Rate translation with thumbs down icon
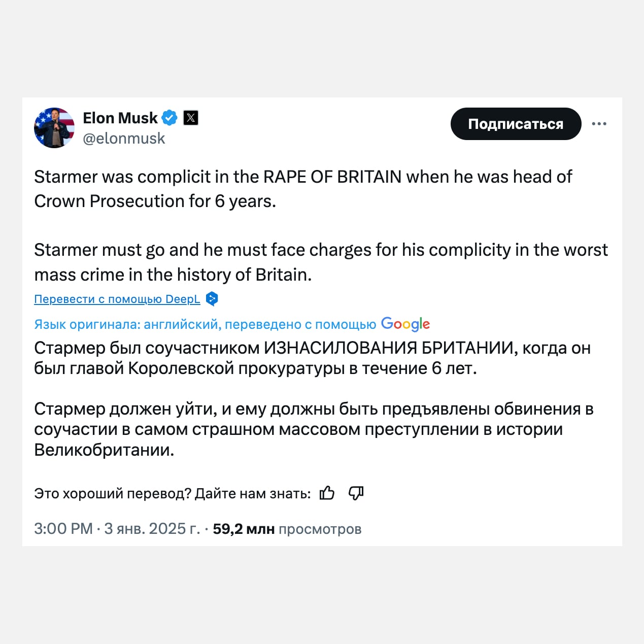This screenshot has height=644, width=644. click(356, 493)
